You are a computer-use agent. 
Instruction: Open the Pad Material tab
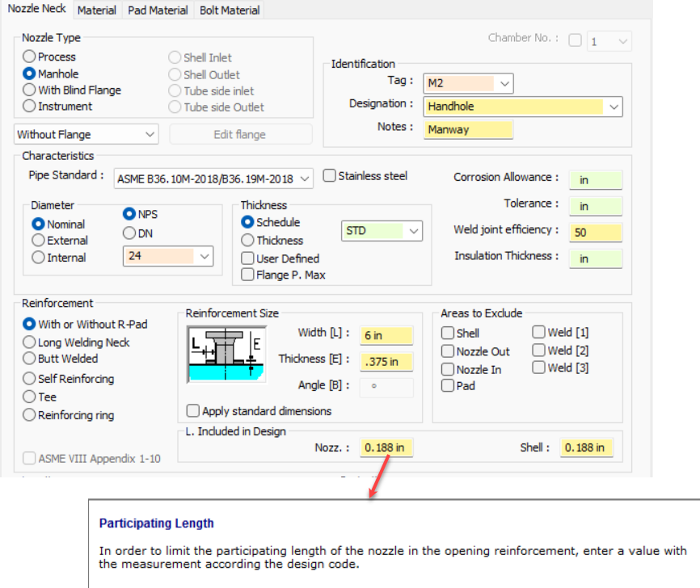[x=158, y=10]
